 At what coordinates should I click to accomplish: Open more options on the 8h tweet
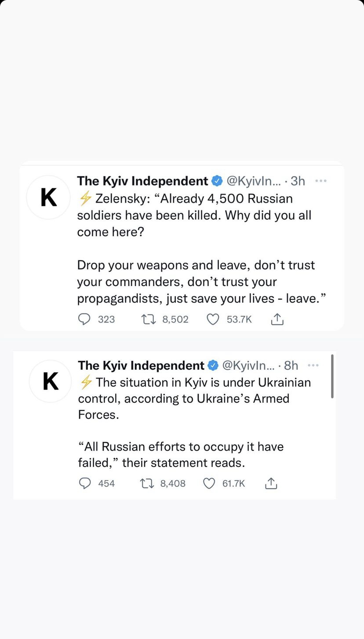(313, 365)
